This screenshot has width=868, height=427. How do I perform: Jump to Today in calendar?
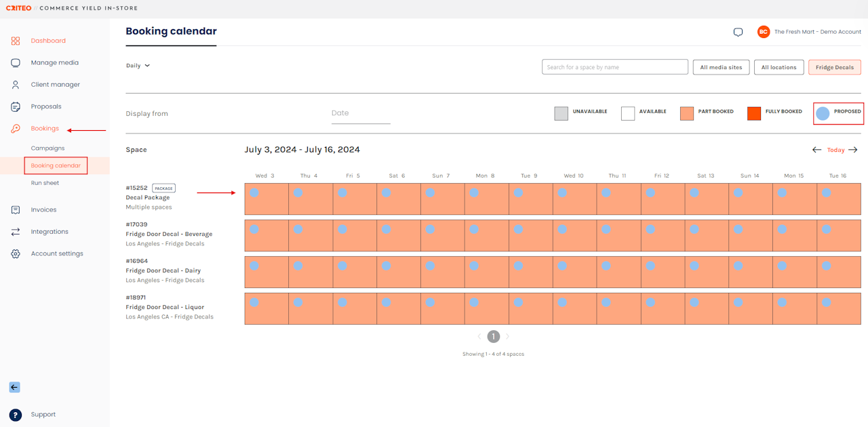click(x=835, y=150)
